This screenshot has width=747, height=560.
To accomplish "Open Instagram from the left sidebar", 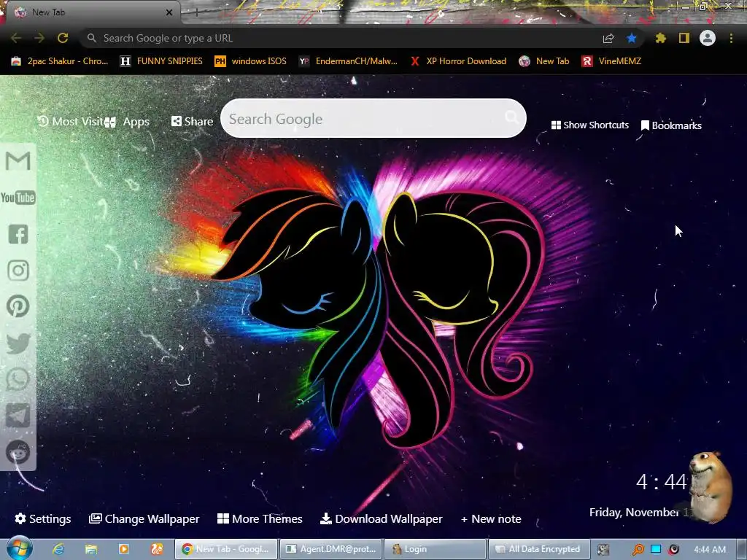I will click(x=18, y=270).
